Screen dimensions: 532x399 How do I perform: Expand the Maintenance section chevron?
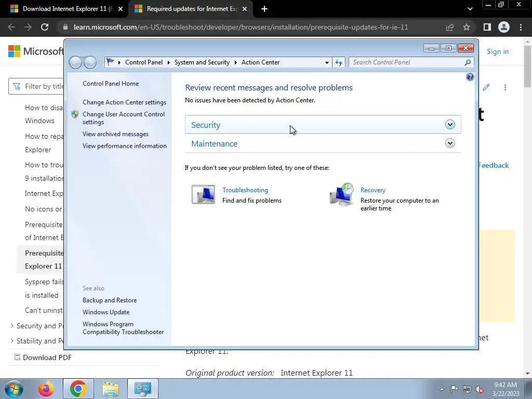click(450, 143)
